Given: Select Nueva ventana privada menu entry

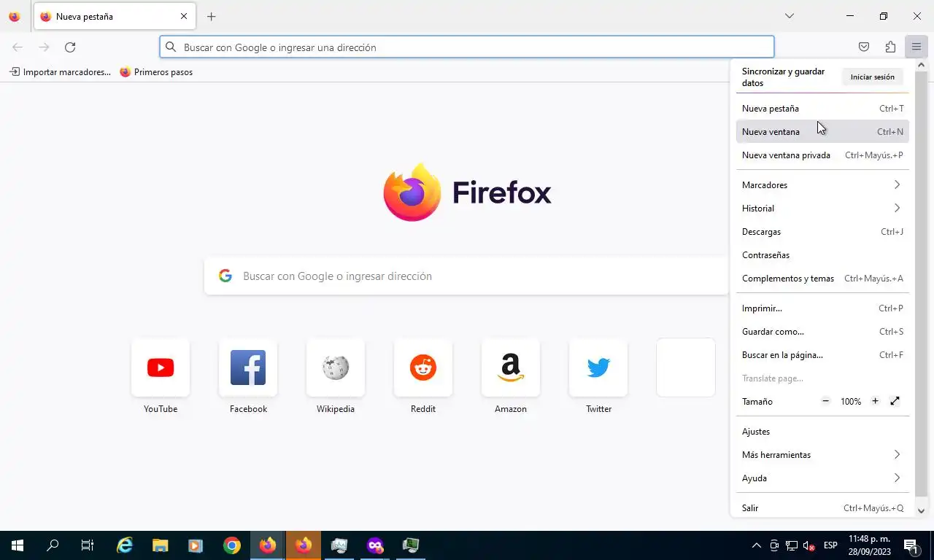Looking at the screenshot, I should coord(822,155).
